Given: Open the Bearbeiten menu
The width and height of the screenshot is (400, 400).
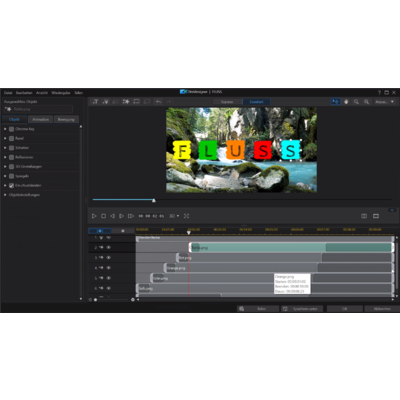Looking at the screenshot, I should click(x=24, y=93).
